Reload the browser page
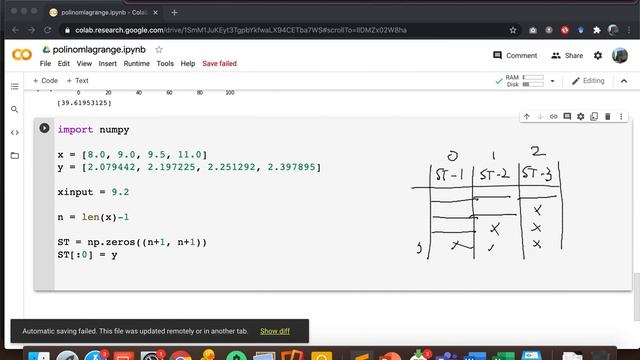 47,30
